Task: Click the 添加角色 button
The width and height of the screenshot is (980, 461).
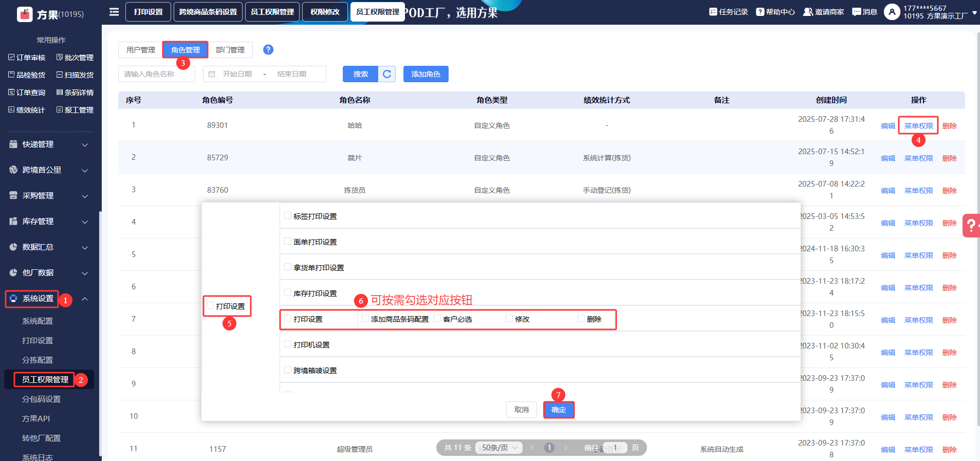Action: pos(426,74)
